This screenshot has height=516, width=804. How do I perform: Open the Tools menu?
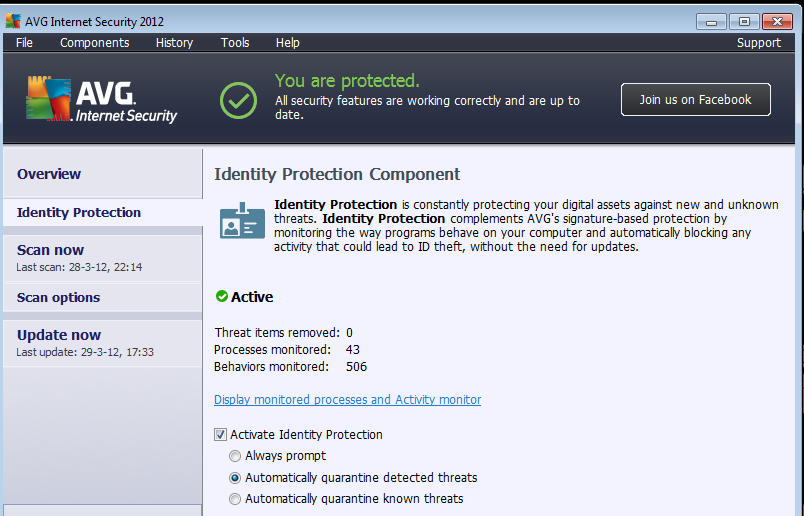coord(235,43)
